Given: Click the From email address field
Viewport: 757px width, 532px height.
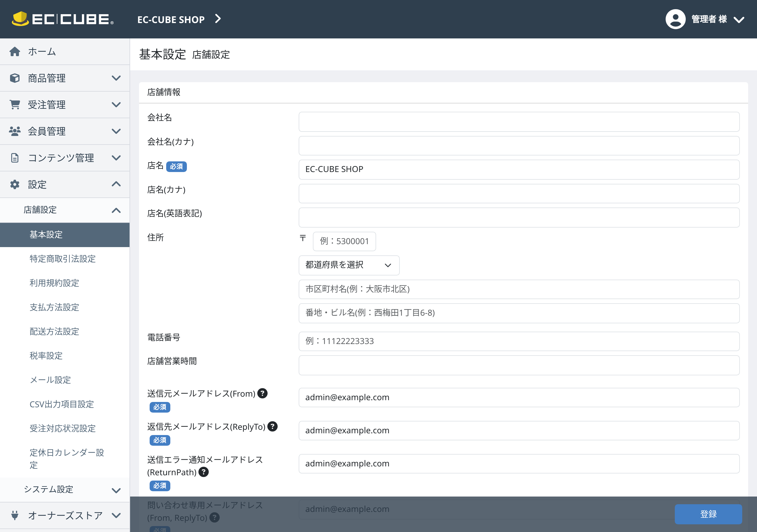Looking at the screenshot, I should tap(519, 398).
